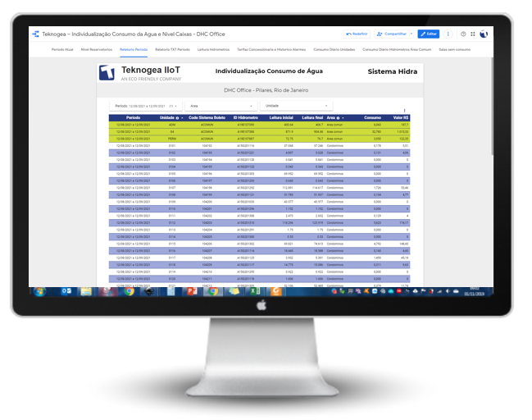Click the taskbar clock and date
Image resolution: width=532 pixels, height=420 pixels.
point(475,292)
